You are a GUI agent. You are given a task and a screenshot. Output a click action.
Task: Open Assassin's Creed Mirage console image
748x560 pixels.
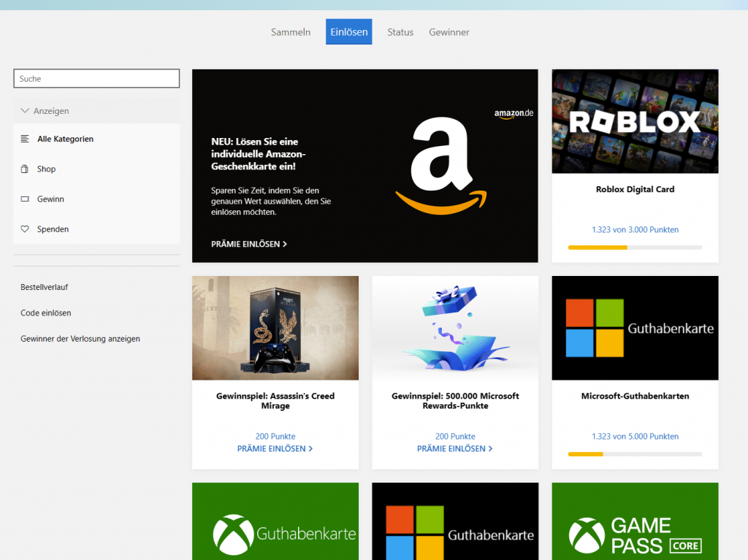click(275, 328)
